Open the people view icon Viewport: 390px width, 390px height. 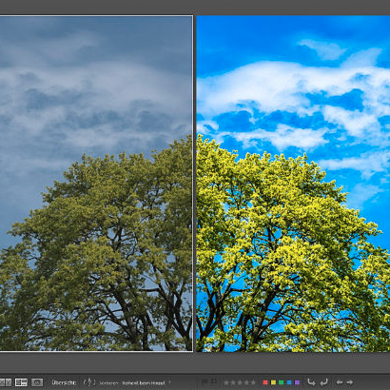(37, 382)
